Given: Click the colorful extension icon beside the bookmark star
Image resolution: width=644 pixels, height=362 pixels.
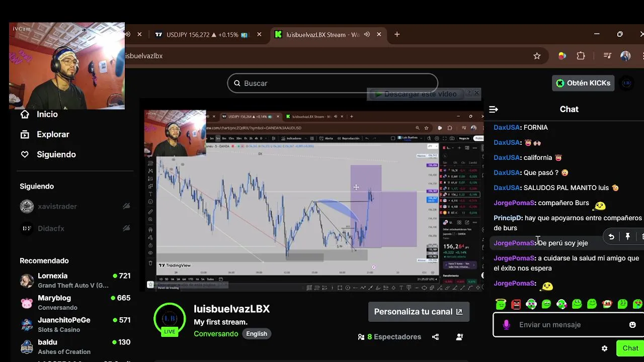Looking at the screenshot, I should [562, 56].
